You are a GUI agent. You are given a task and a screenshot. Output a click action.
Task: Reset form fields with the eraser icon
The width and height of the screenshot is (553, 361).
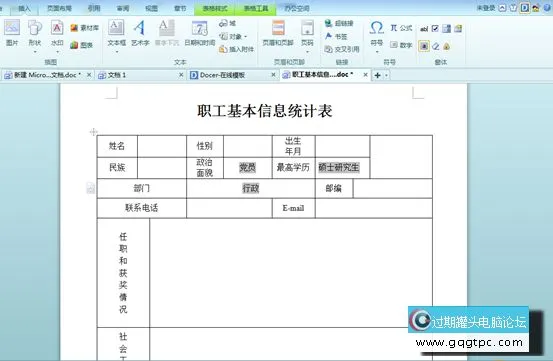pyautogui.click(x=436, y=46)
